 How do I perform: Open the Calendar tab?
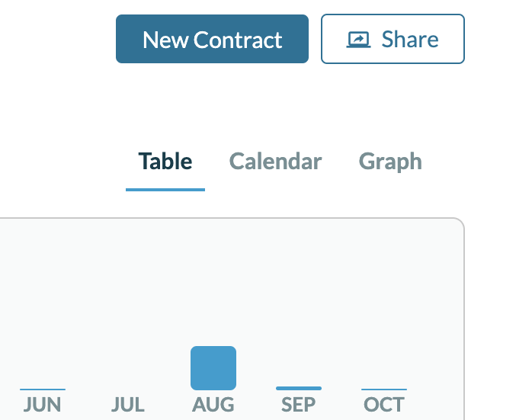click(275, 162)
